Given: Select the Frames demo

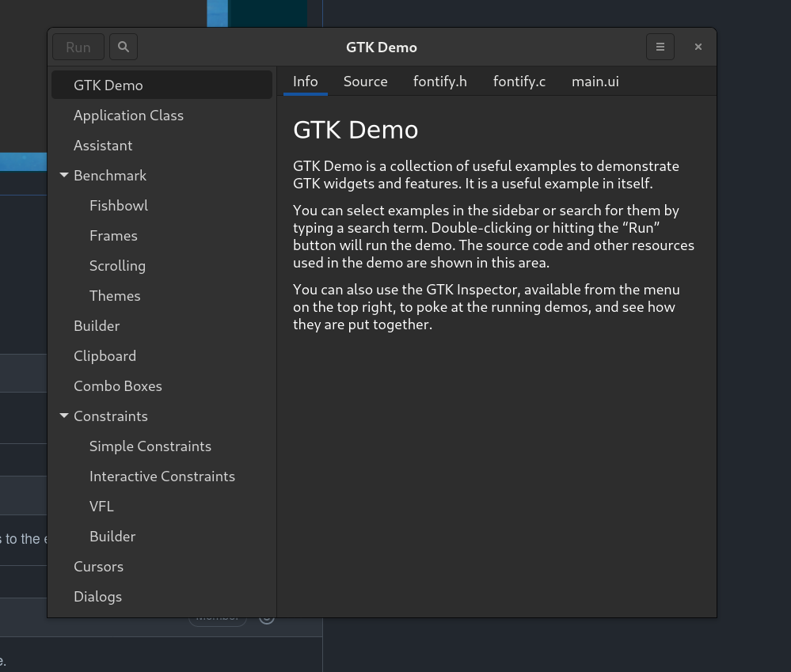Looking at the screenshot, I should pyautogui.click(x=113, y=235).
